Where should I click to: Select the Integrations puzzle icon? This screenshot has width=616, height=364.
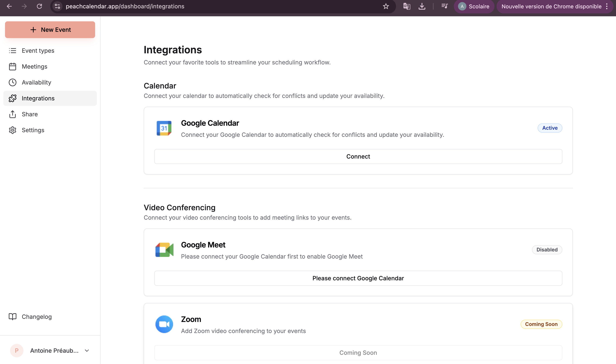[x=13, y=98]
